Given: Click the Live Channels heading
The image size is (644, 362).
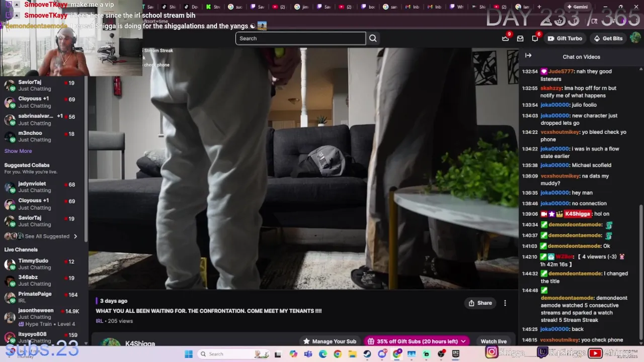Looking at the screenshot, I should point(21,250).
